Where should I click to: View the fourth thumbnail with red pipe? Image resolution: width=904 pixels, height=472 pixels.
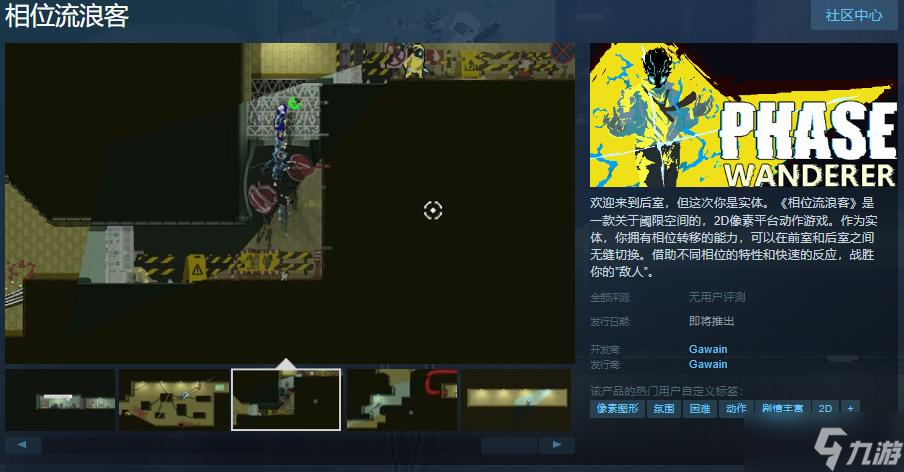click(x=400, y=400)
